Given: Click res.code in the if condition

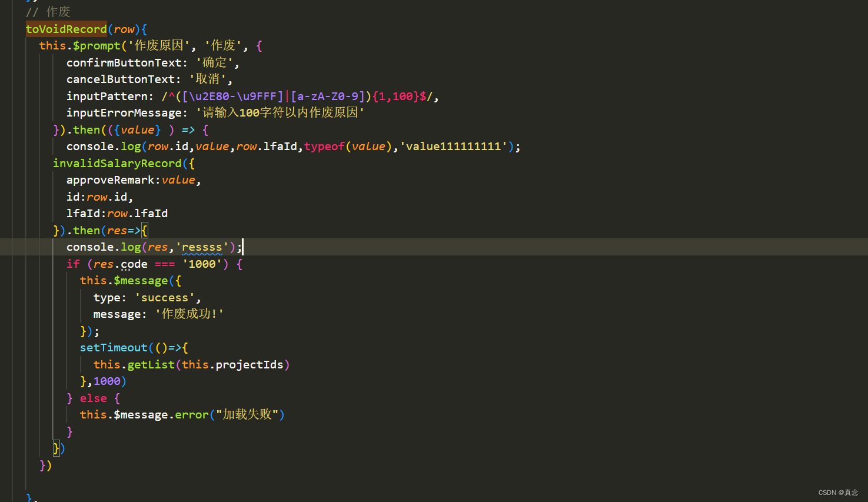Looking at the screenshot, I should click(120, 264).
